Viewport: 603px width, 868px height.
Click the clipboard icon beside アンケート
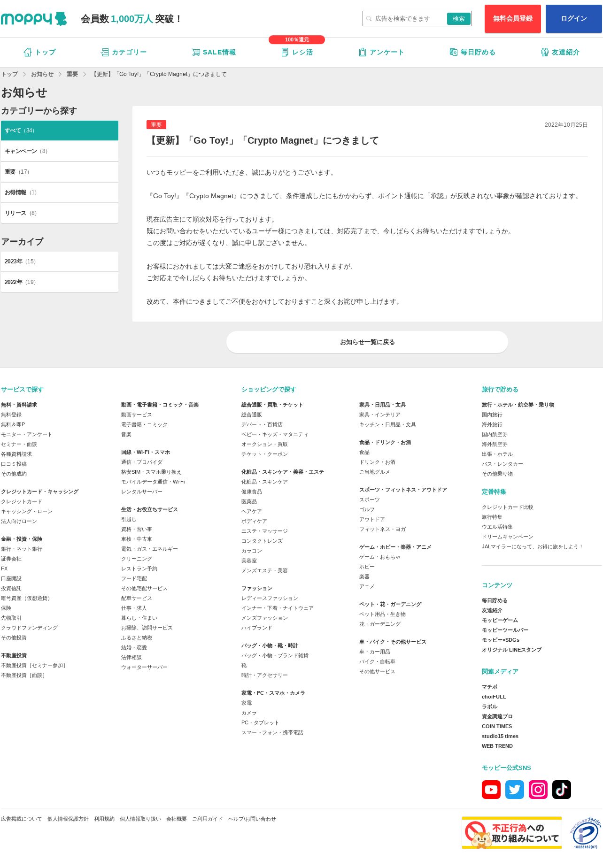[362, 52]
